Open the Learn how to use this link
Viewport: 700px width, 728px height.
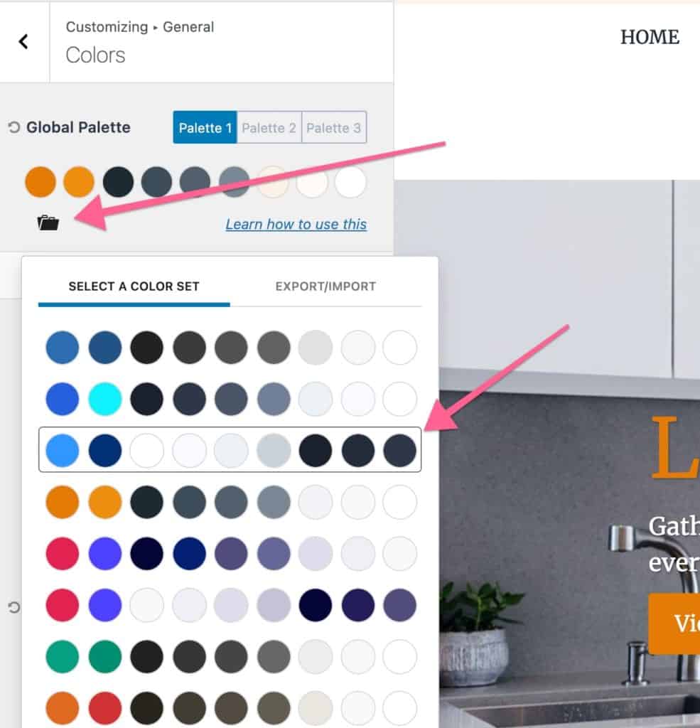tap(296, 224)
